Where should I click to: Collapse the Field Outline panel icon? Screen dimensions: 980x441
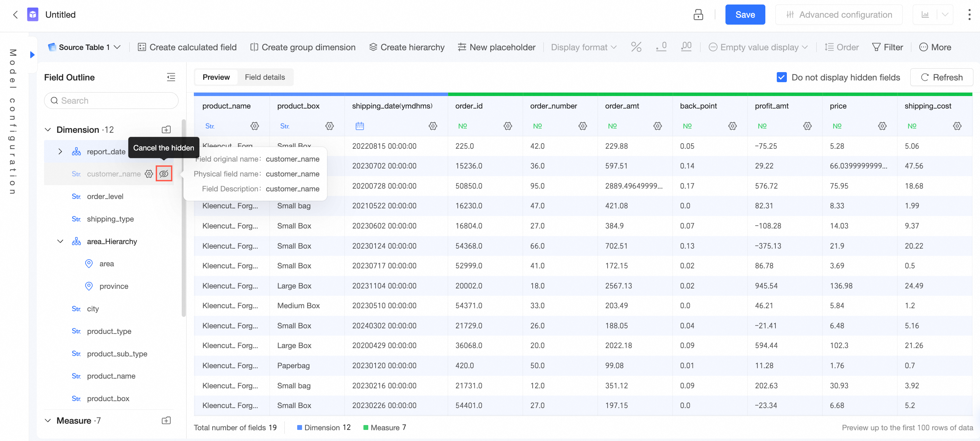click(x=171, y=77)
